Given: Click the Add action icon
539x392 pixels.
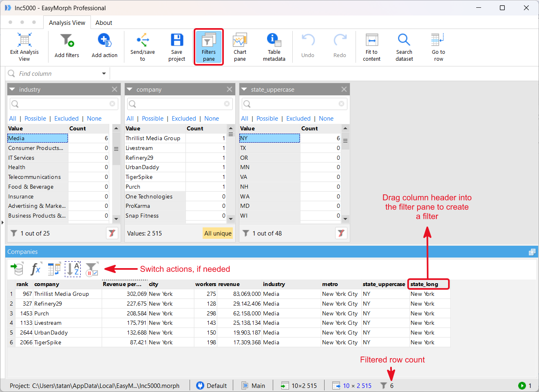Looking at the screenshot, I should tap(104, 40).
